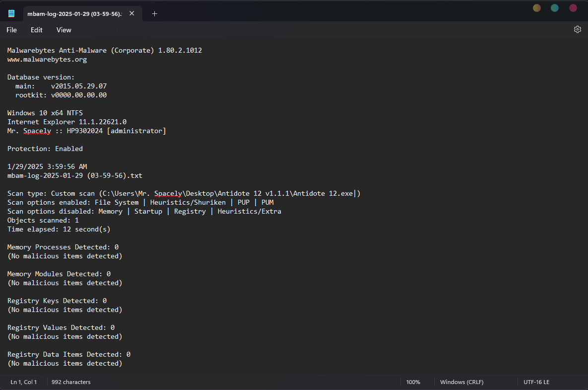Click the yellow circle window button
The height and width of the screenshot is (390, 588).
[x=536, y=8]
